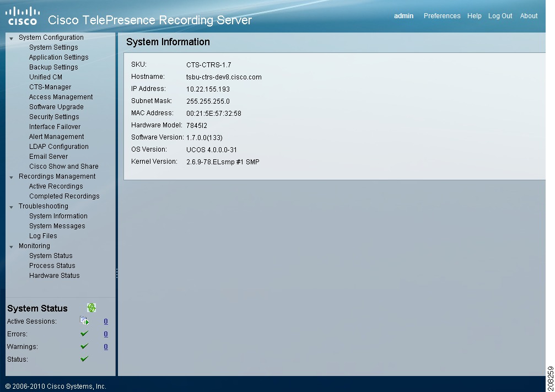The width and height of the screenshot is (555, 392).
Task: Click the hardware model 7845I2
Action: click(197, 125)
